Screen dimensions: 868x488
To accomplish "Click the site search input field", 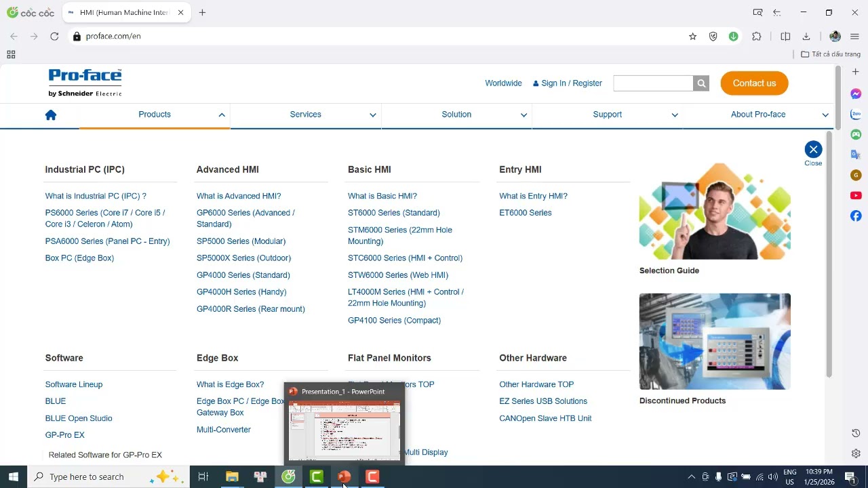I will click(653, 83).
